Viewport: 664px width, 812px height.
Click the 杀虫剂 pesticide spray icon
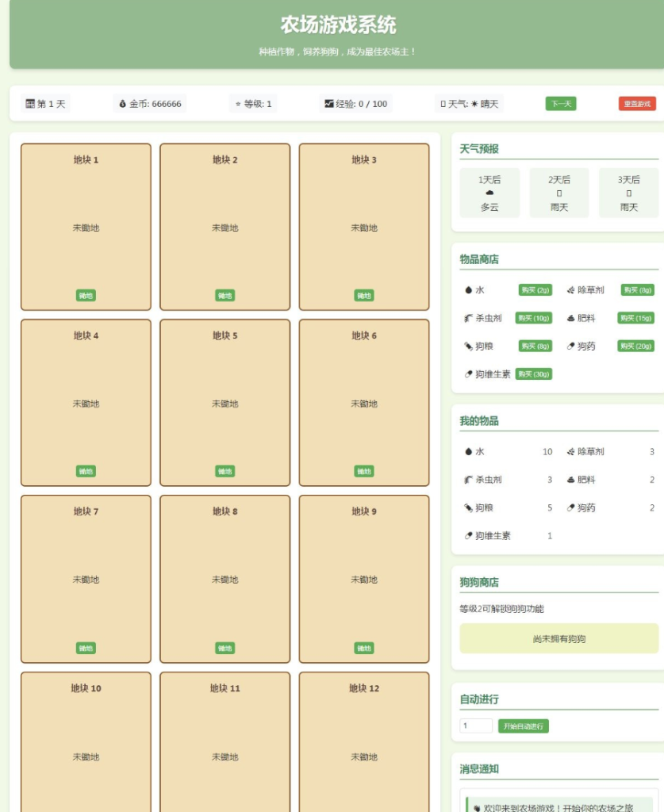point(467,320)
